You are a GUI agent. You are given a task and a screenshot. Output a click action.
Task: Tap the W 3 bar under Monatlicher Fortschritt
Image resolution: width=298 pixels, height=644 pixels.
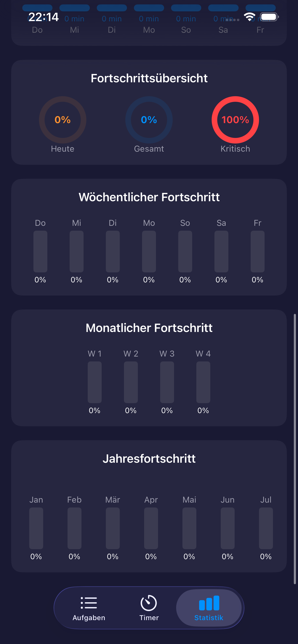[x=167, y=383]
